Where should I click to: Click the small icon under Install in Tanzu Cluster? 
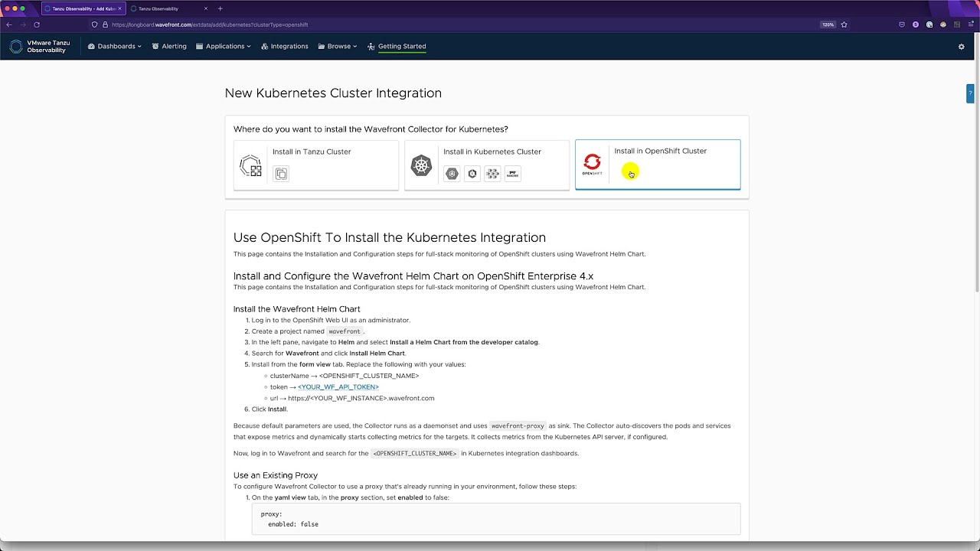[x=281, y=174]
